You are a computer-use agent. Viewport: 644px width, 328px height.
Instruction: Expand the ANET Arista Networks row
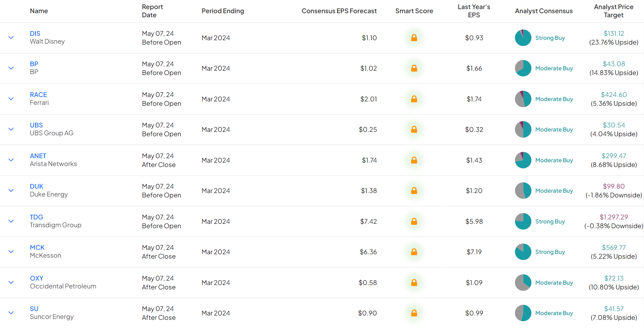click(11, 160)
